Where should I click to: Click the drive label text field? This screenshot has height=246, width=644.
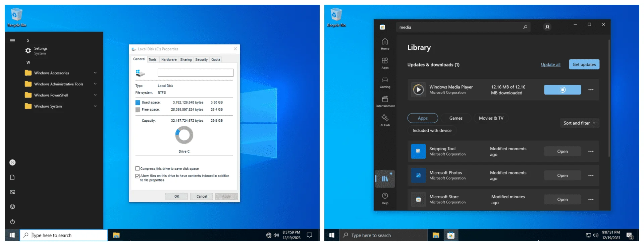point(196,73)
